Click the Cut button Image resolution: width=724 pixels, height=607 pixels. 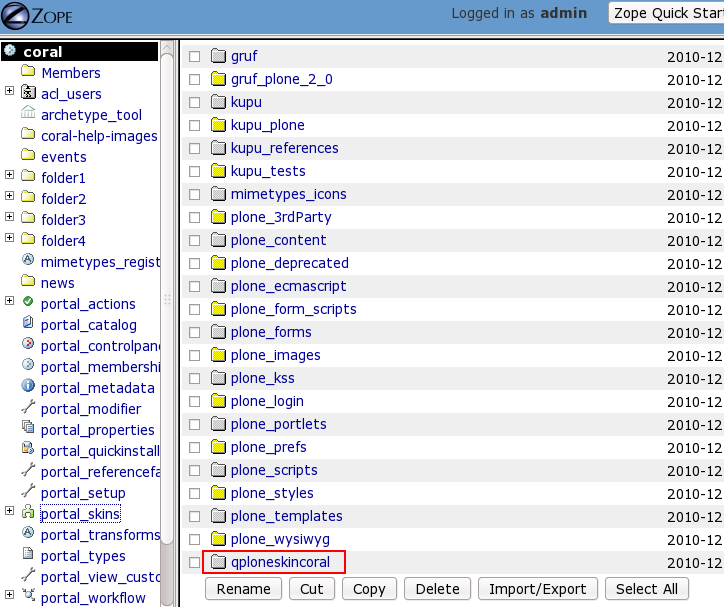[x=312, y=589]
